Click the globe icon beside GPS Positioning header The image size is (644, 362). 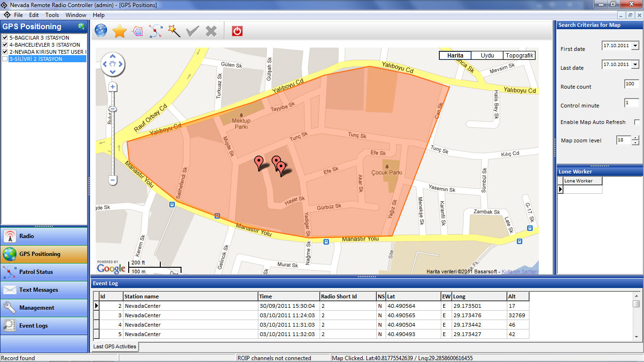point(82,26)
